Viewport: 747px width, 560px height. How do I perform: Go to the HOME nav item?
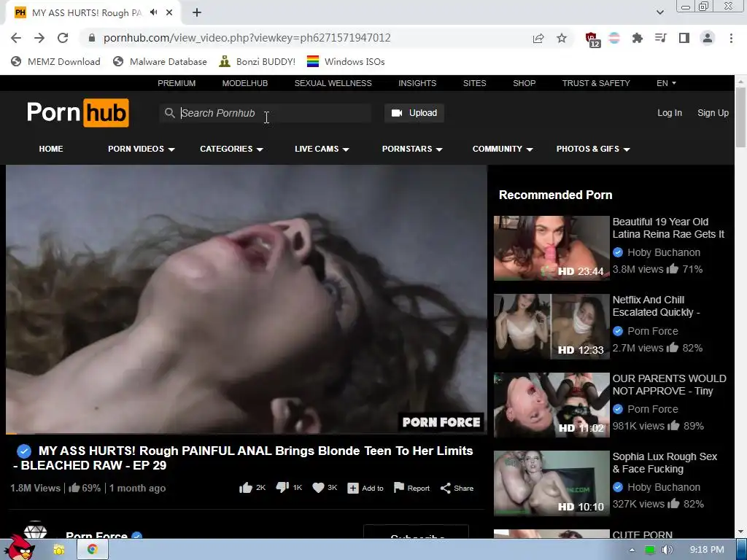click(x=51, y=149)
